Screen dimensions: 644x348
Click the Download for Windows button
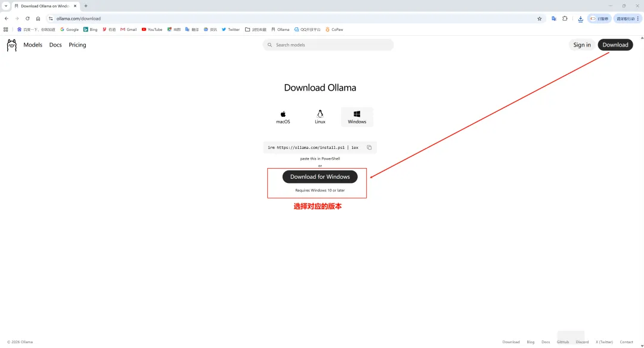coord(320,177)
